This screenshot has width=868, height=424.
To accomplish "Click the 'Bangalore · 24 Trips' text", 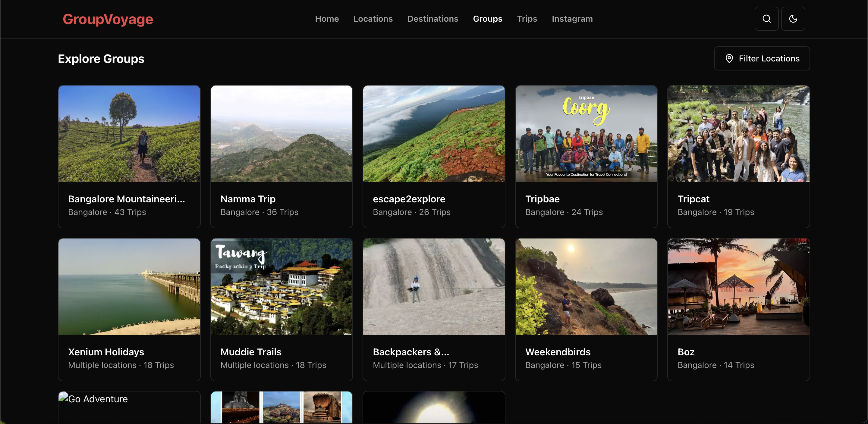I will (x=564, y=212).
